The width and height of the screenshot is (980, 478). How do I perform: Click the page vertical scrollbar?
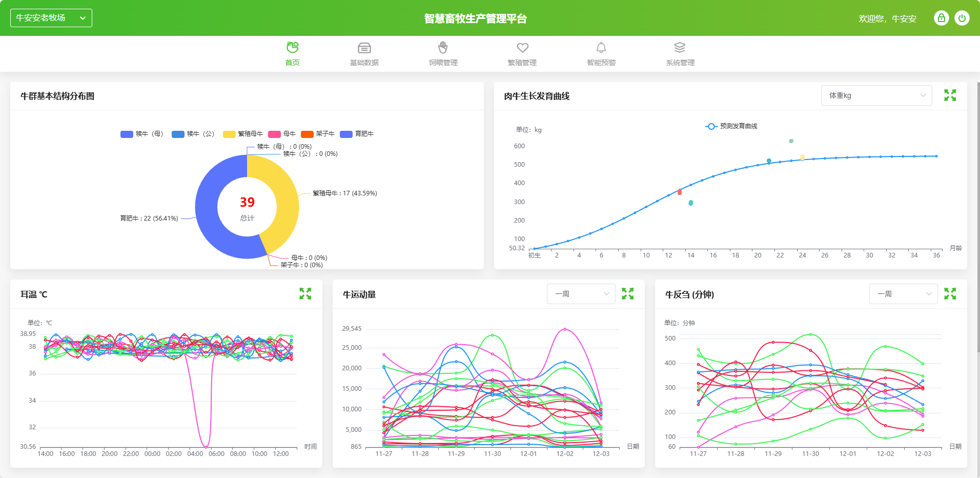click(978, 215)
